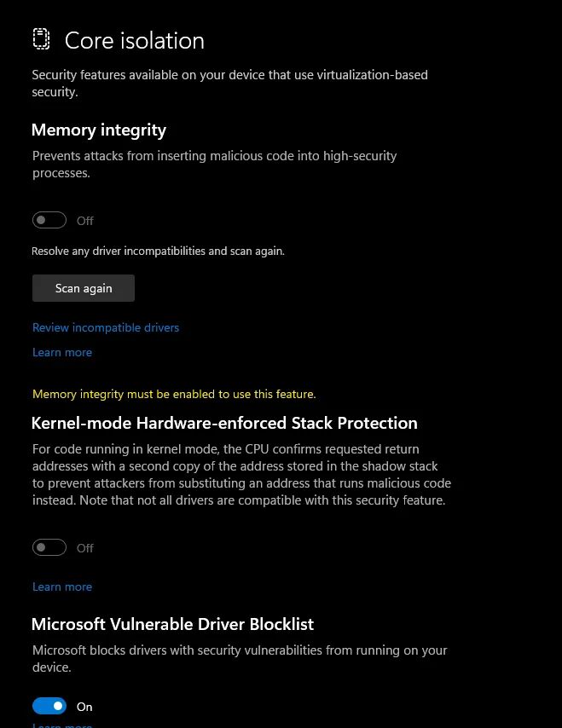Open Learn more under Vulnerable Driver Blocklist
This screenshot has width=562, height=728.
coord(62,725)
